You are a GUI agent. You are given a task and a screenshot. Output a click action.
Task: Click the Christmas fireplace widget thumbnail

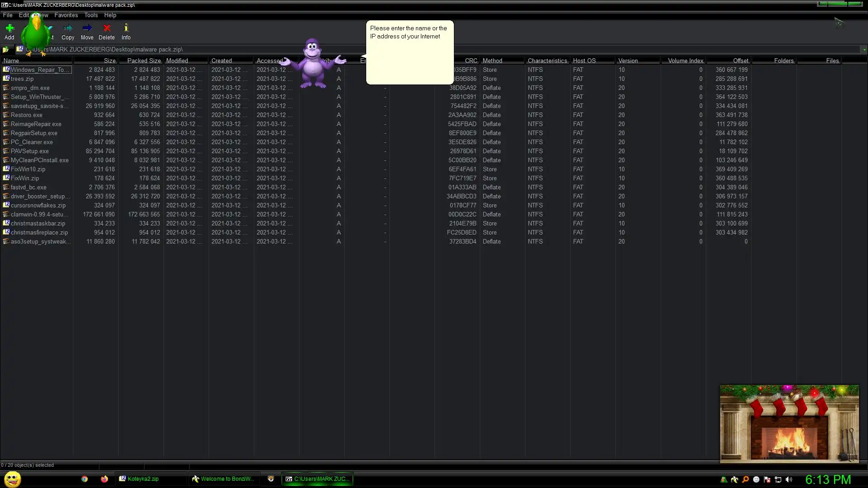point(789,424)
